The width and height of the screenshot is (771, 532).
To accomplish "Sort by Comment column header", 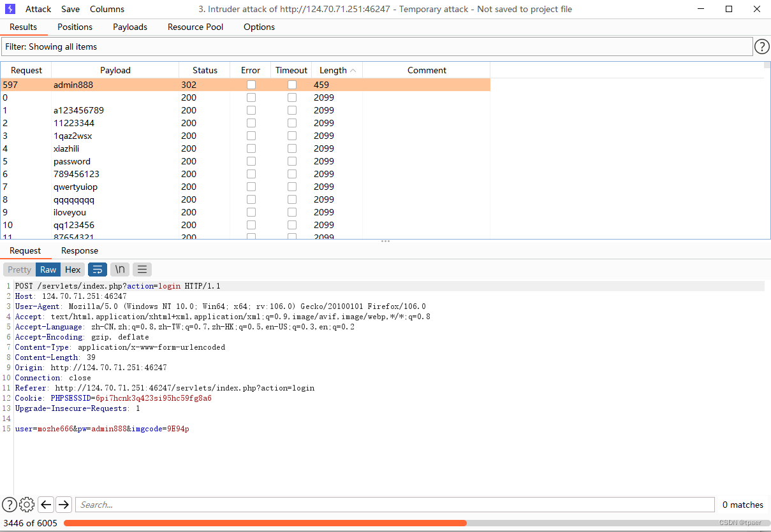I will pyautogui.click(x=427, y=70).
